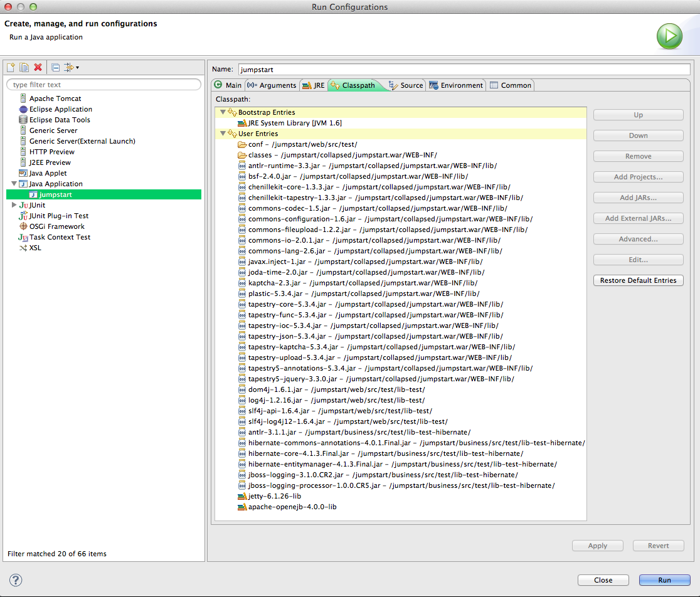700x597 pixels.
Task: Select chenillekit-core-1.3.3.jar entry
Action: pyautogui.click(x=379, y=188)
